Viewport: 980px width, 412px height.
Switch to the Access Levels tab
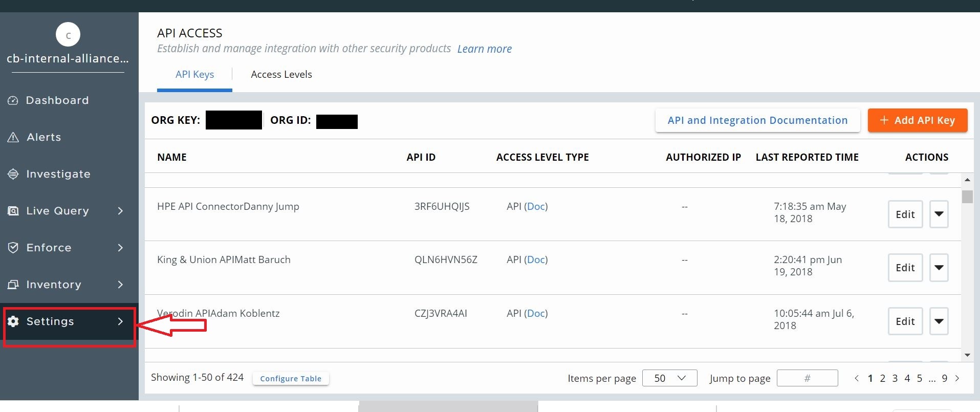tap(281, 75)
